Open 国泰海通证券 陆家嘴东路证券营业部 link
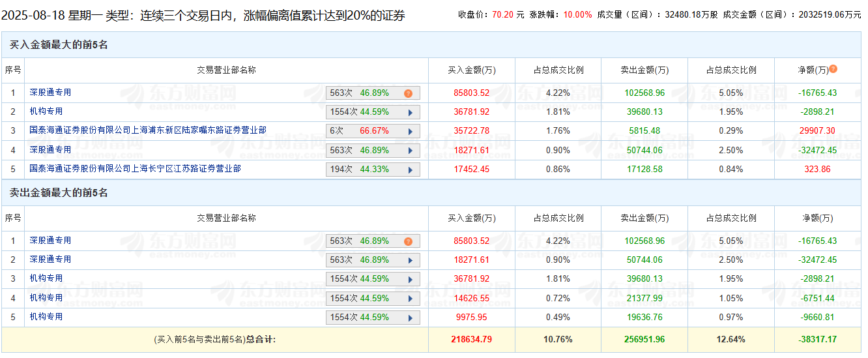Screen dimensions: 868x358 [148, 130]
